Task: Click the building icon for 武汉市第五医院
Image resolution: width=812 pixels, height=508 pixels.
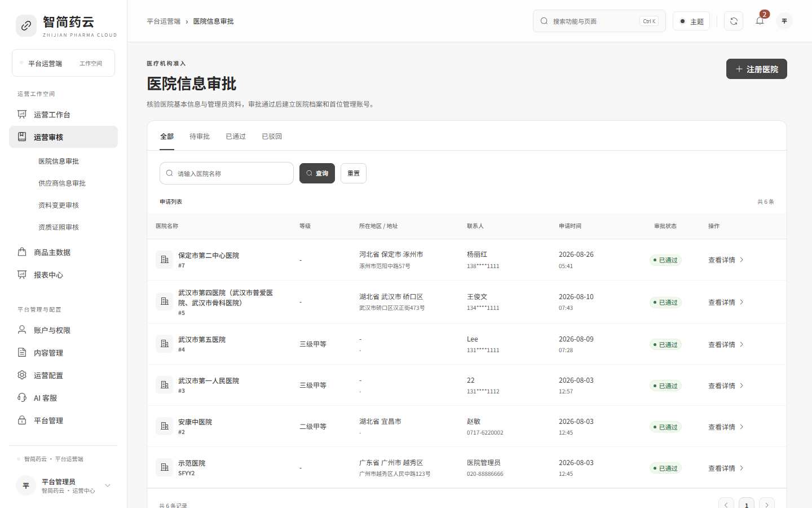Action: (x=165, y=344)
